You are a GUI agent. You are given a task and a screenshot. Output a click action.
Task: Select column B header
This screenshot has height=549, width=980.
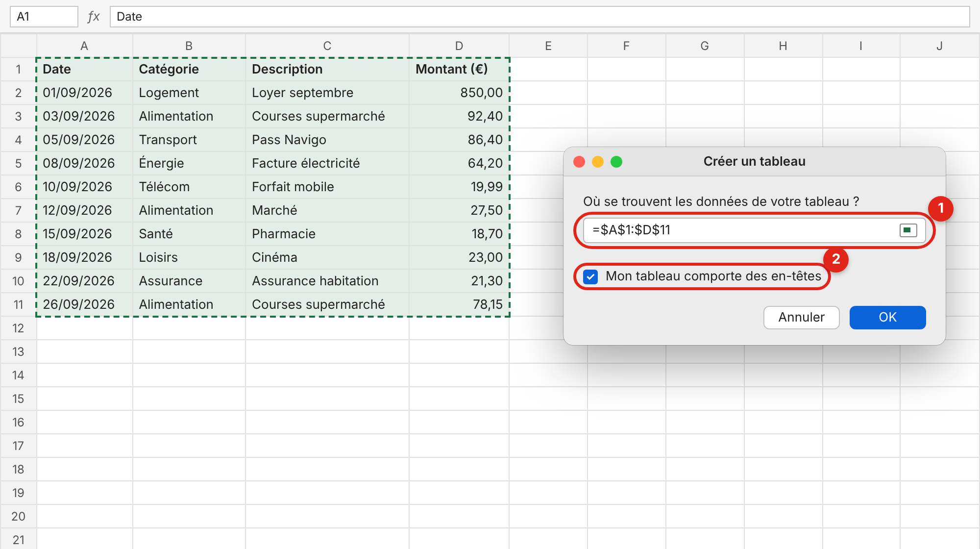pos(189,46)
